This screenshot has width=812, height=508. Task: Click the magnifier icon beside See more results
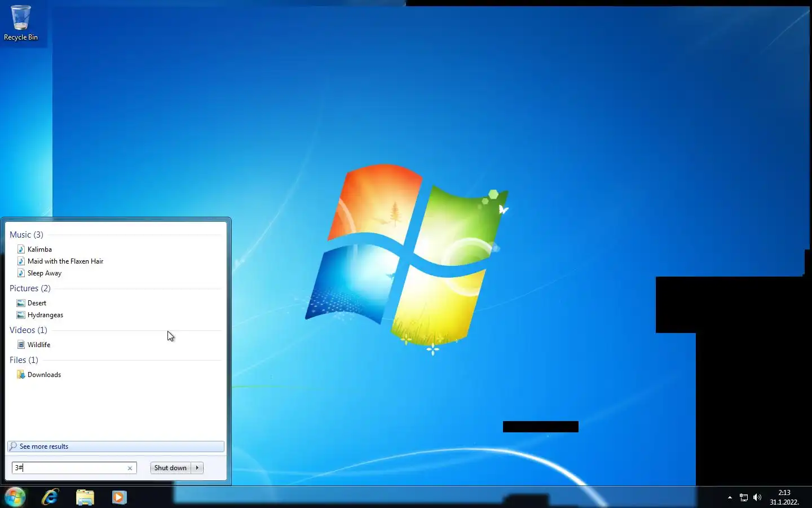click(x=13, y=446)
